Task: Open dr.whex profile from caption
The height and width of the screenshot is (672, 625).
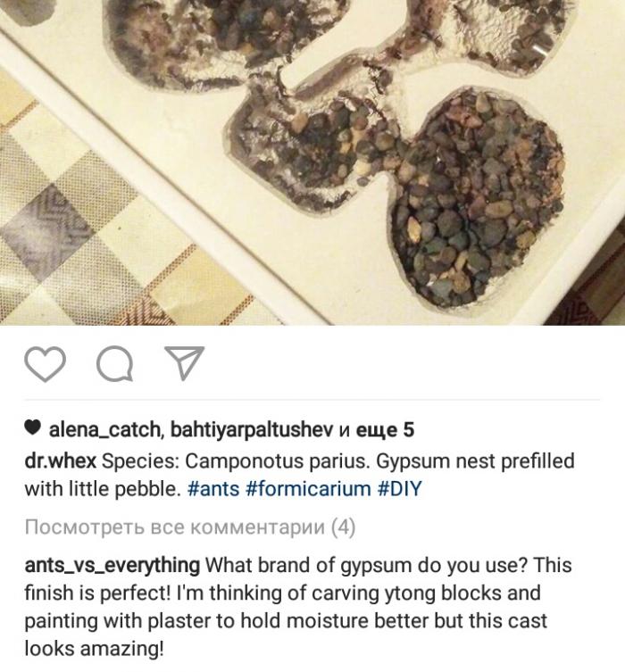Action: [x=61, y=461]
